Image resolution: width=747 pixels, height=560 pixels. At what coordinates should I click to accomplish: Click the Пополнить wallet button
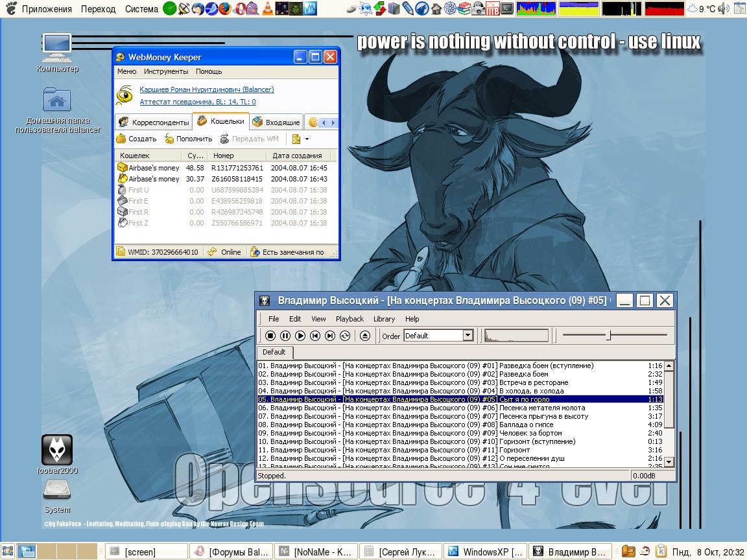[x=189, y=139]
